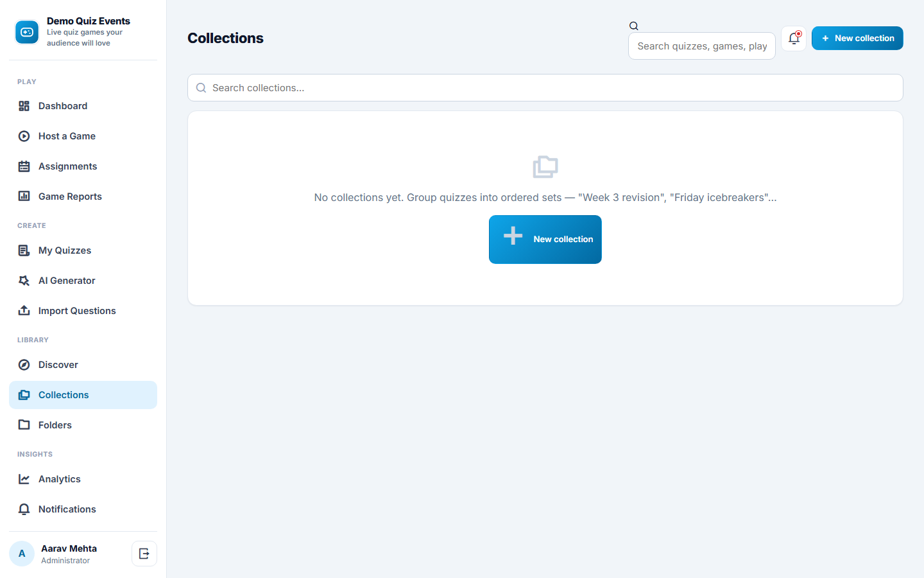Viewport: 924px width, 578px height.
Task: Click the Collections stack icon in sidebar
Action: click(x=24, y=395)
